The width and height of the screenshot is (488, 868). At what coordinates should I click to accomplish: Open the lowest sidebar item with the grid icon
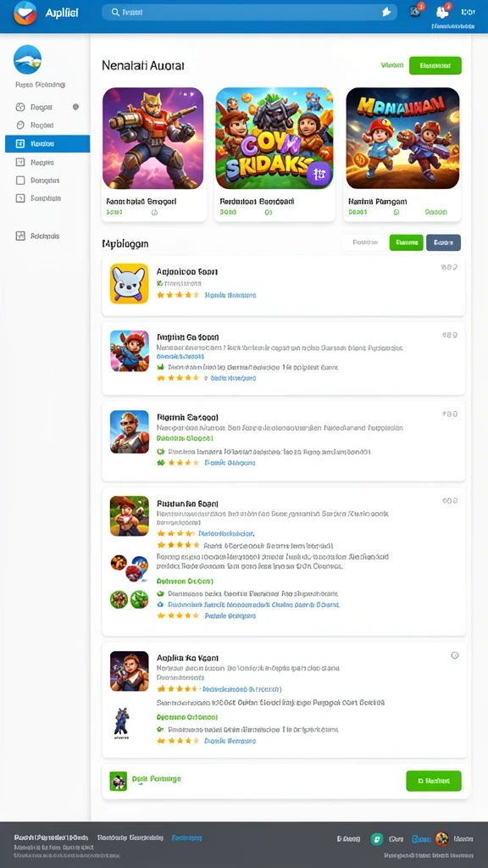click(37, 236)
